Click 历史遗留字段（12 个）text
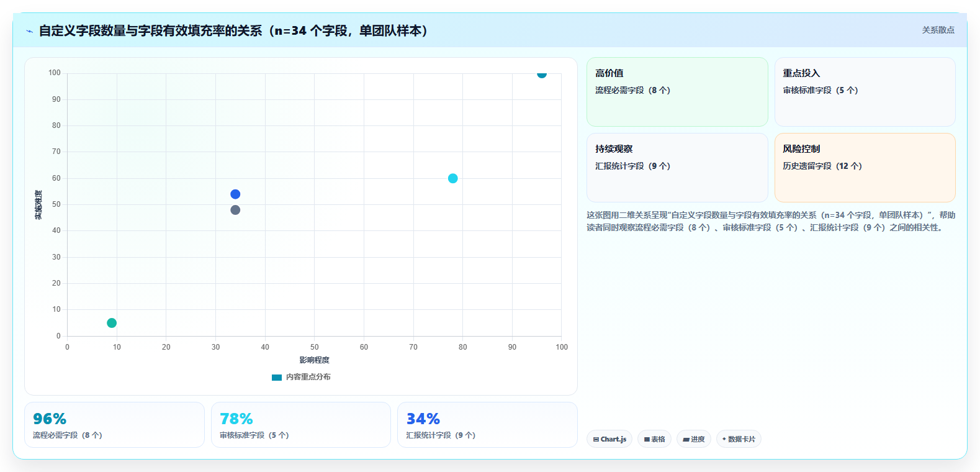Image resolution: width=980 pixels, height=472 pixels. coord(822,166)
